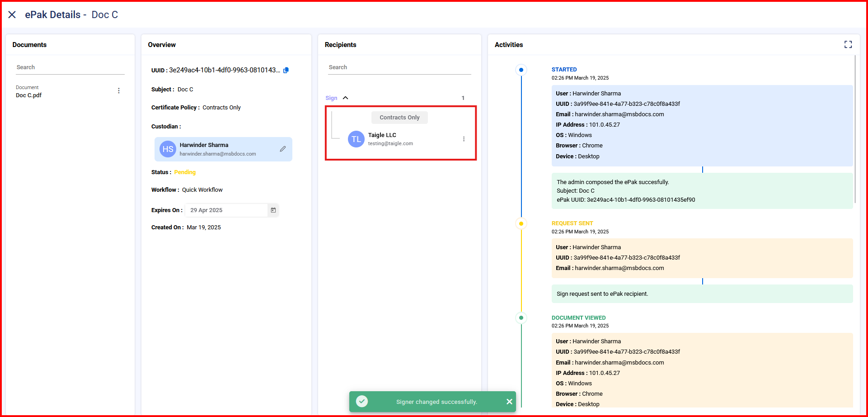Click the STARTED timeline marker dot

521,70
